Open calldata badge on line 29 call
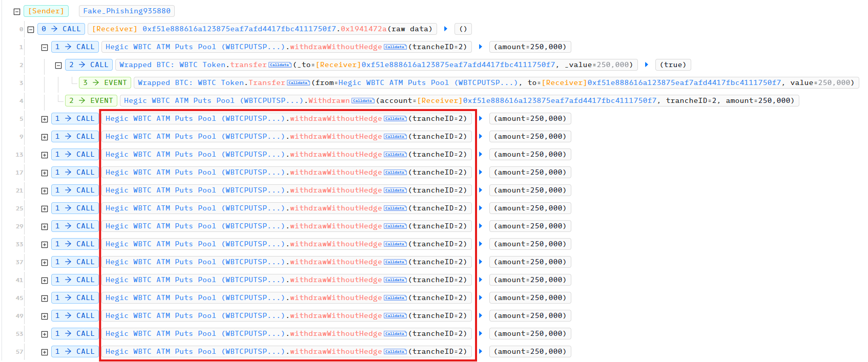Image resolution: width=868 pixels, height=362 pixels. click(395, 226)
